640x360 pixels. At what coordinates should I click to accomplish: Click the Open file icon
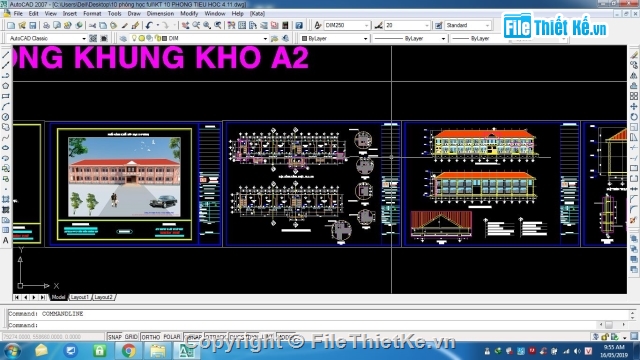pos(22,25)
